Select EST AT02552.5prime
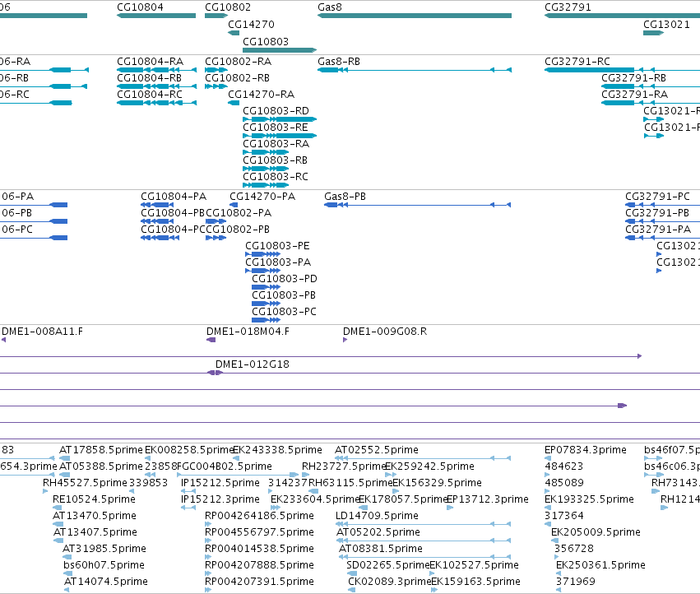The image size is (700, 594). click(377, 450)
